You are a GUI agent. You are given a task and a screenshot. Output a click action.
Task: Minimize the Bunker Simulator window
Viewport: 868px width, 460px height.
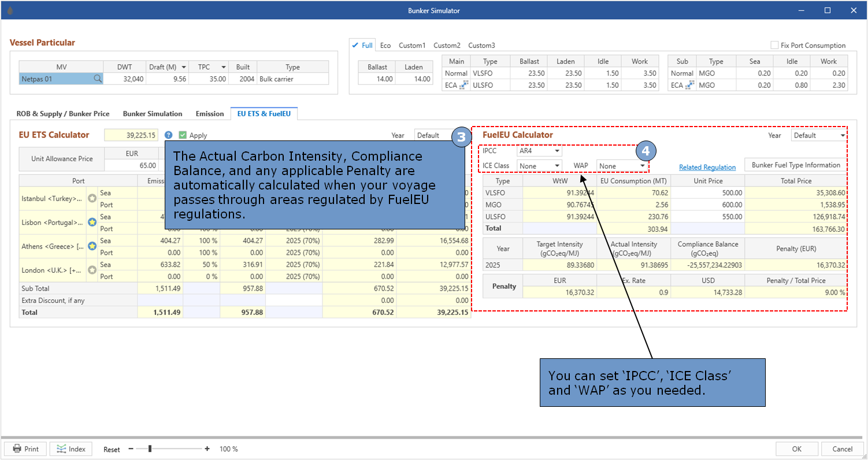pyautogui.click(x=801, y=10)
